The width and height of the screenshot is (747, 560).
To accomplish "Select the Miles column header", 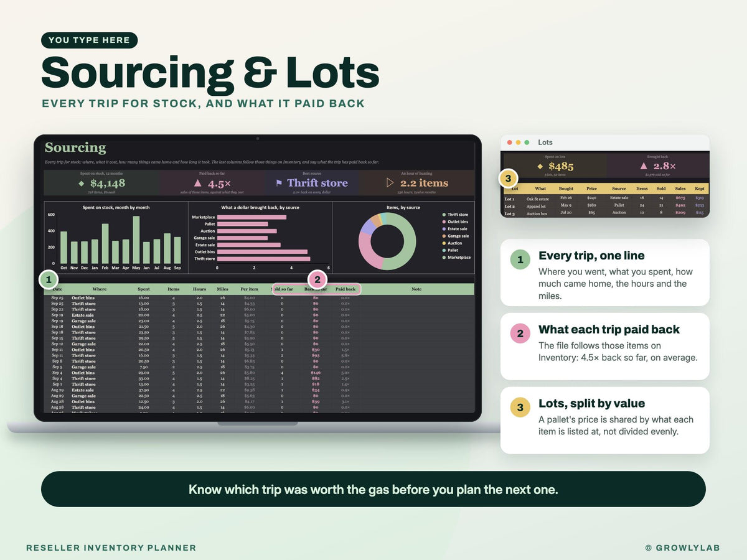I will 222,289.
